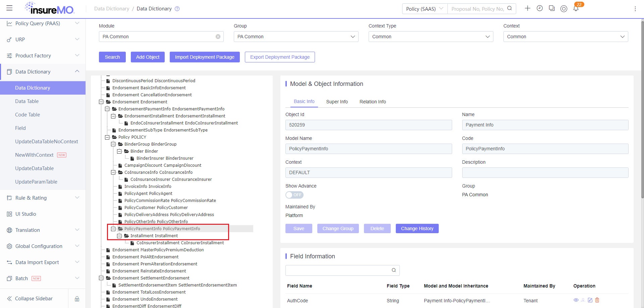Screen dimensions: 644x308
Task: Click the Search button
Action: pyautogui.click(x=112, y=57)
